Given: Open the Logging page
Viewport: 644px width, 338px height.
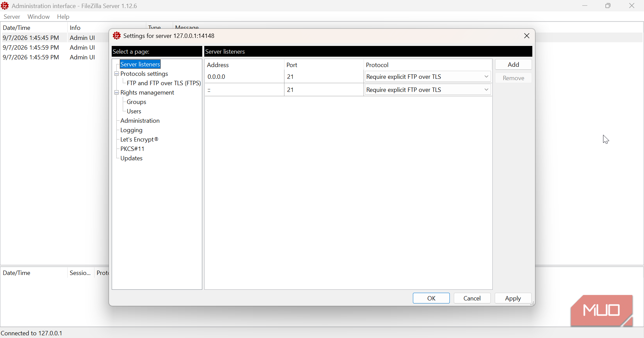Looking at the screenshot, I should 131,130.
